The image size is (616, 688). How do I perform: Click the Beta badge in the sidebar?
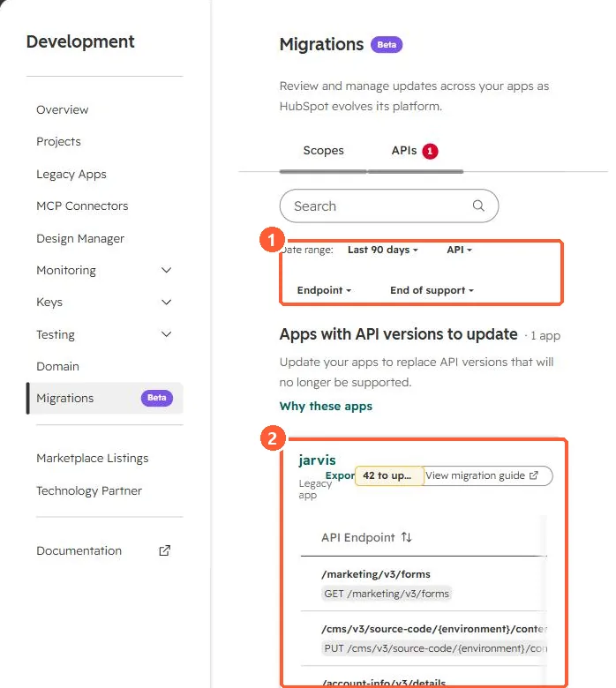click(x=157, y=398)
